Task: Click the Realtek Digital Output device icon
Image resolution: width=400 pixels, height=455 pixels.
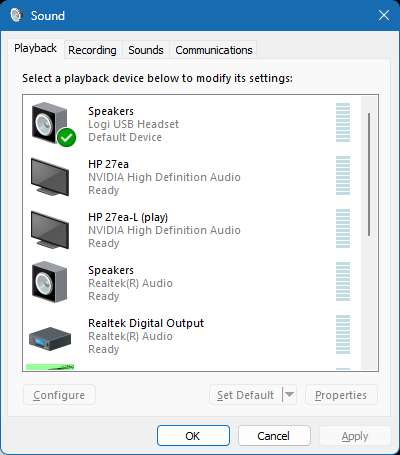Action: click(50, 338)
